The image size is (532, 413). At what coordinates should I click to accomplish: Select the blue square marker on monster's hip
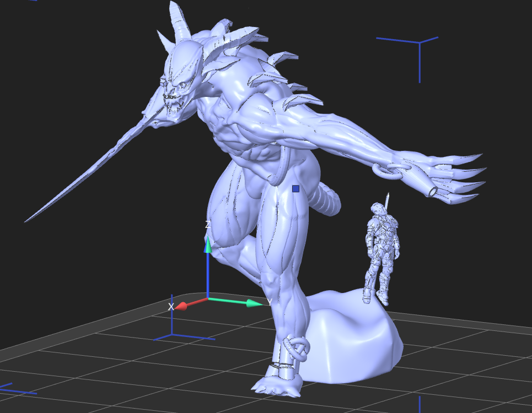(x=295, y=189)
